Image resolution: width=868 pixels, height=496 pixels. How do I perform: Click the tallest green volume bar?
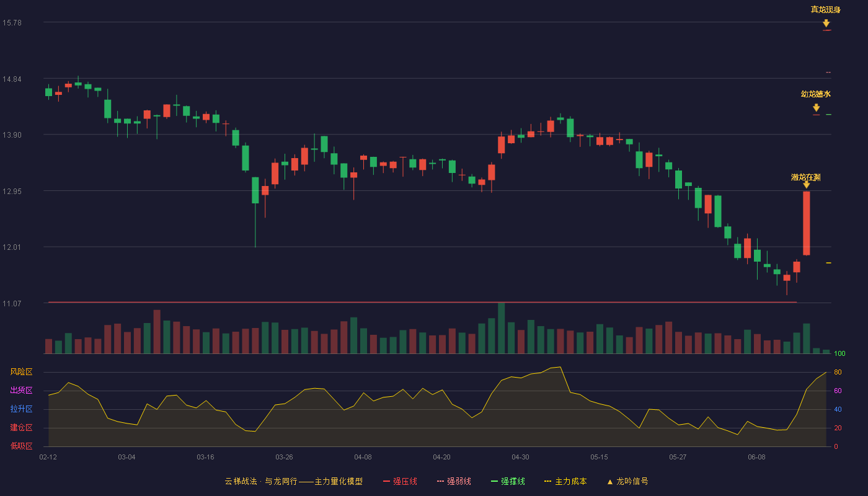click(x=501, y=328)
